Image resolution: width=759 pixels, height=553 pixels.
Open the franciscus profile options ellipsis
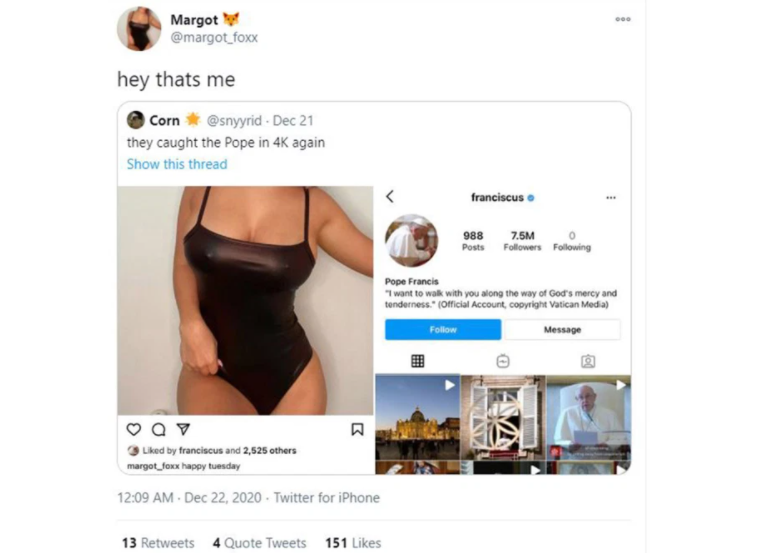click(x=611, y=198)
